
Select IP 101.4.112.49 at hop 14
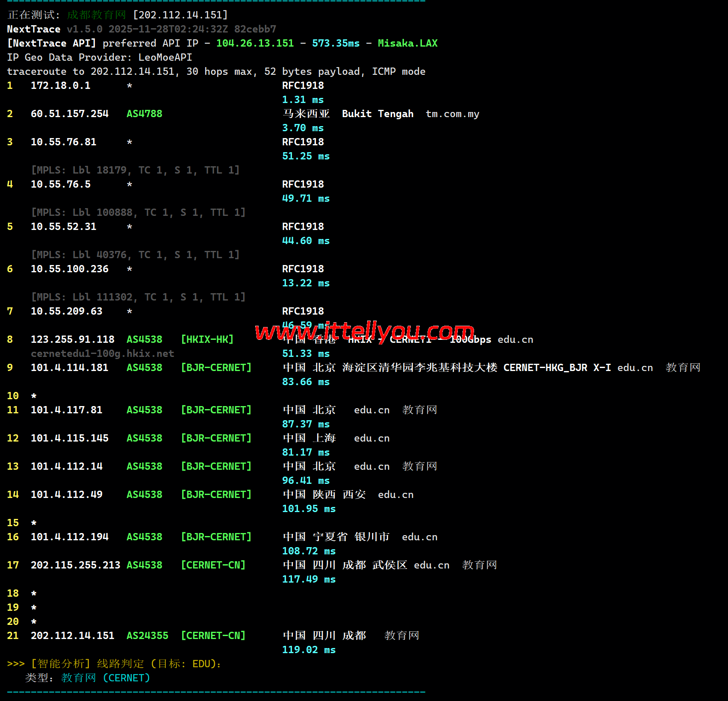(67, 494)
